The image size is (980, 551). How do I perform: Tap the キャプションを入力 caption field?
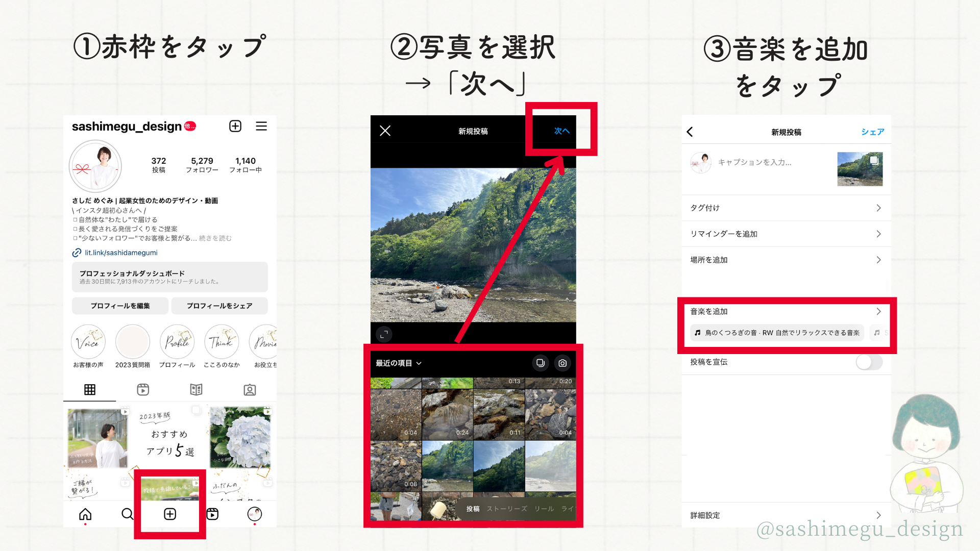pos(755,162)
